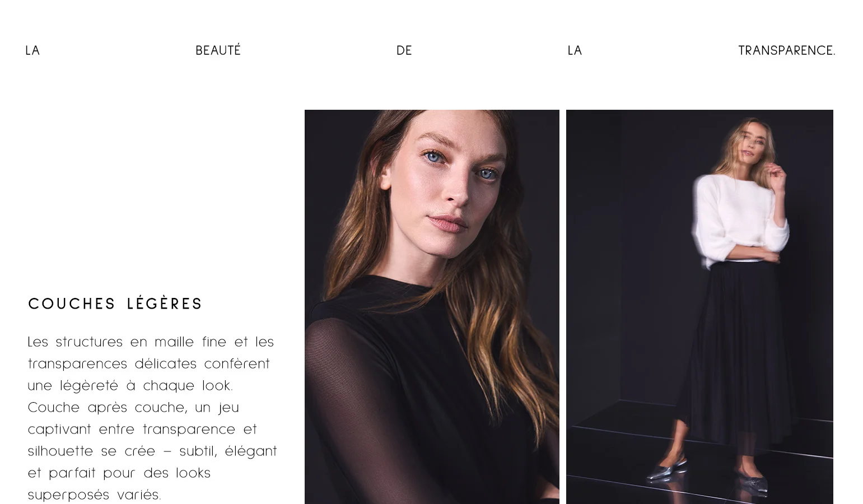Click the text line "transparences délicates confèrent"
This screenshot has width=863, height=504.
tap(149, 363)
